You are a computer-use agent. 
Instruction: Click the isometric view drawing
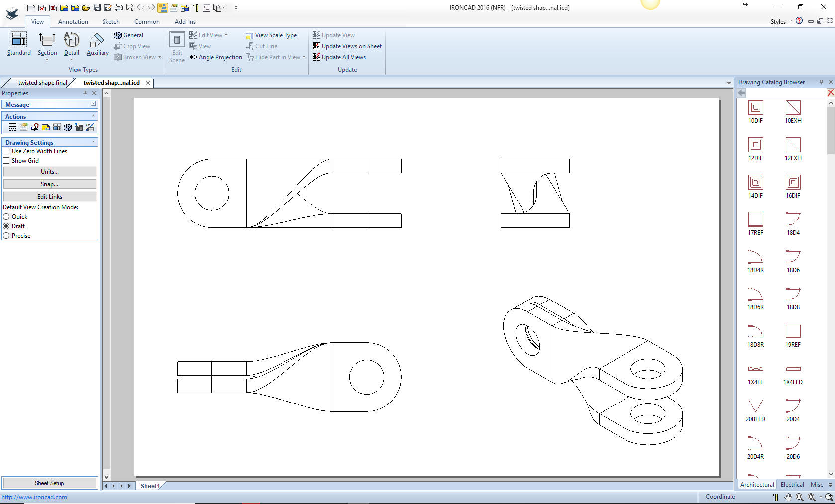coord(593,370)
